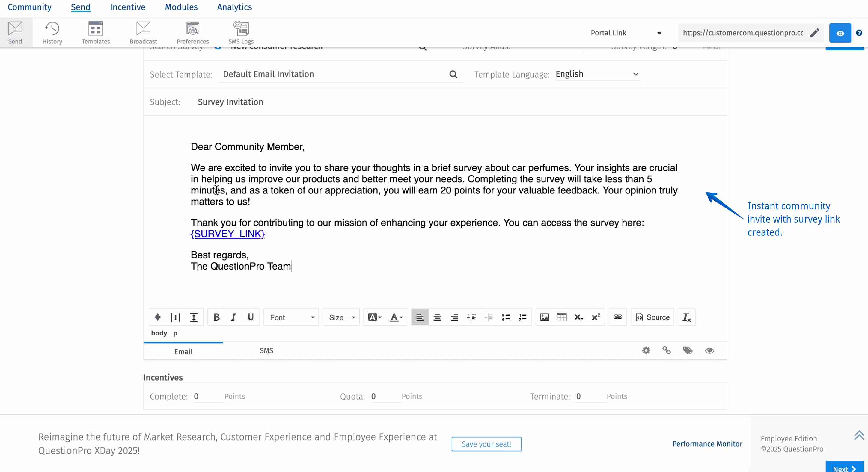This screenshot has height=472, width=868.
Task: Toggle bulleted list formatting
Action: click(x=505, y=317)
